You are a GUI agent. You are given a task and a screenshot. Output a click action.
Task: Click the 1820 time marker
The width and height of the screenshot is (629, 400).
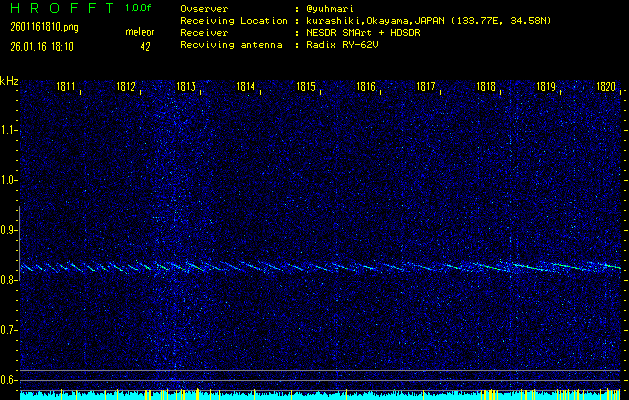(x=606, y=88)
